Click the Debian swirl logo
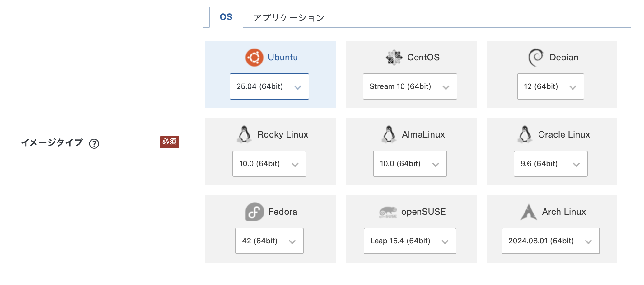The width and height of the screenshot is (644, 285). (x=536, y=58)
